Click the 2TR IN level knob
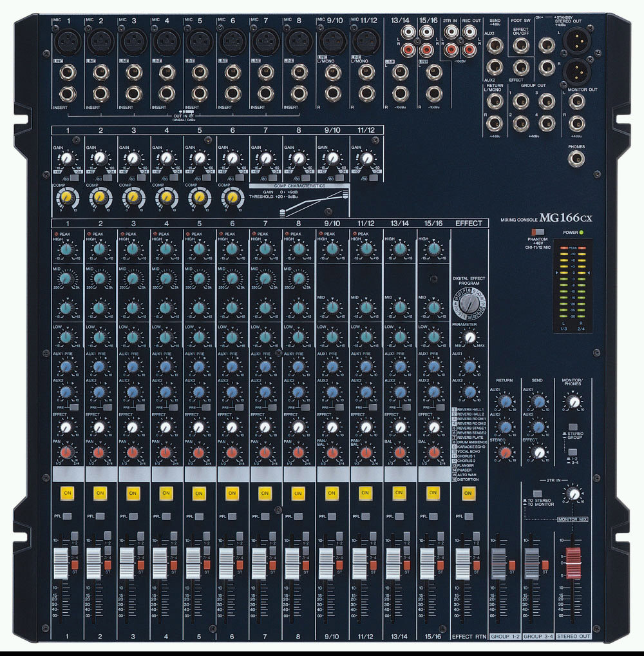 click(574, 494)
